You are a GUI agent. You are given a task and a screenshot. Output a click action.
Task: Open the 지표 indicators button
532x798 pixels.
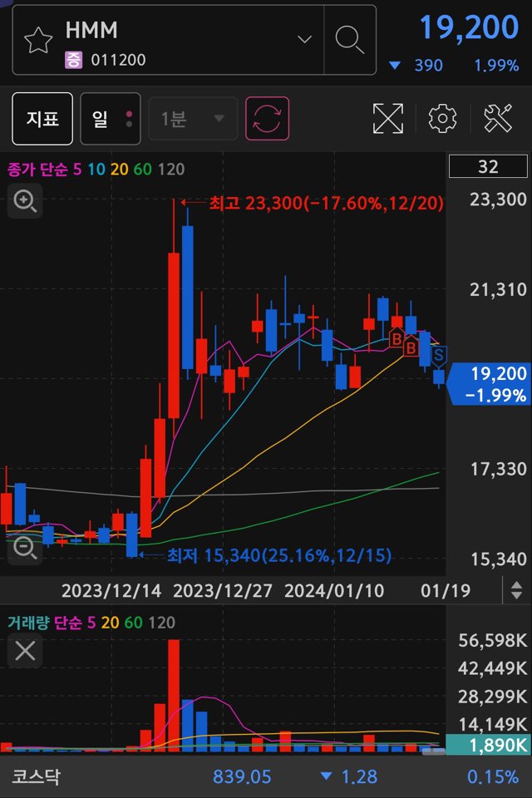[x=42, y=119]
